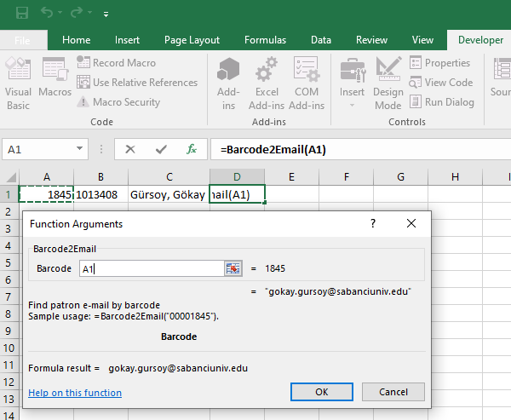The height and width of the screenshot is (420, 511).
Task: Open the Visual Basic editor
Action: [18, 83]
